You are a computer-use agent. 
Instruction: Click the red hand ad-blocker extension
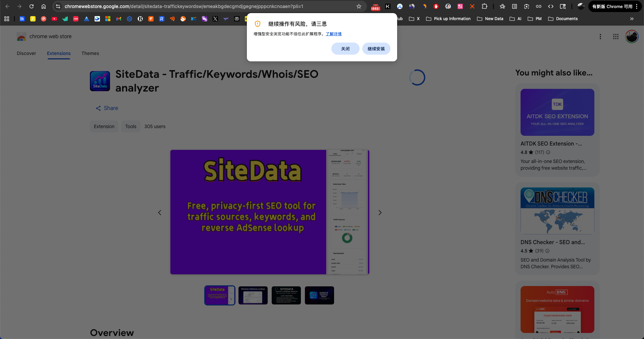pos(436,6)
